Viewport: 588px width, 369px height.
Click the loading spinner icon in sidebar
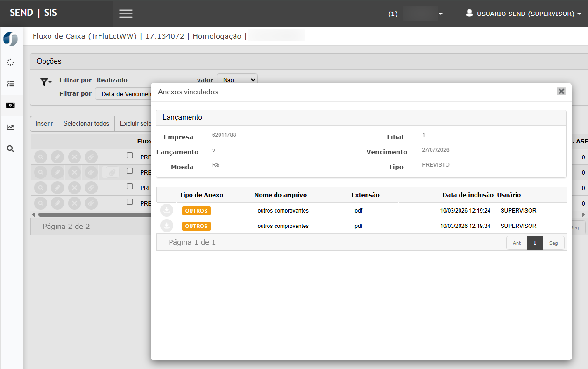(x=10, y=63)
